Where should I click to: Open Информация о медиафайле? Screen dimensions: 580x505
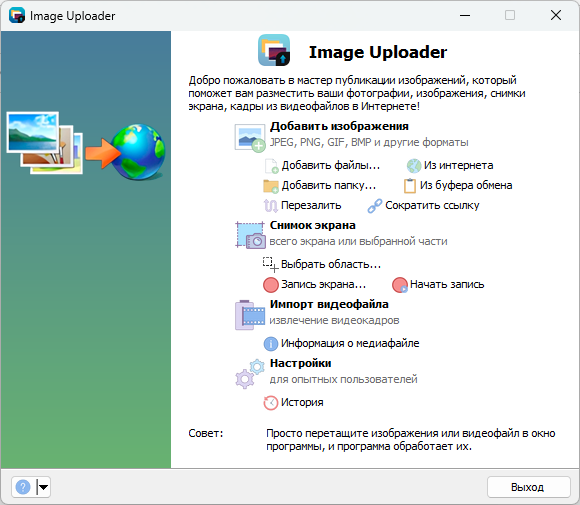point(350,343)
